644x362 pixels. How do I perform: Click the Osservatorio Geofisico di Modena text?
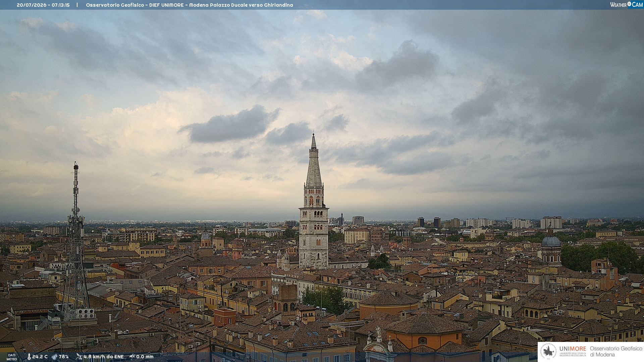(616, 351)
